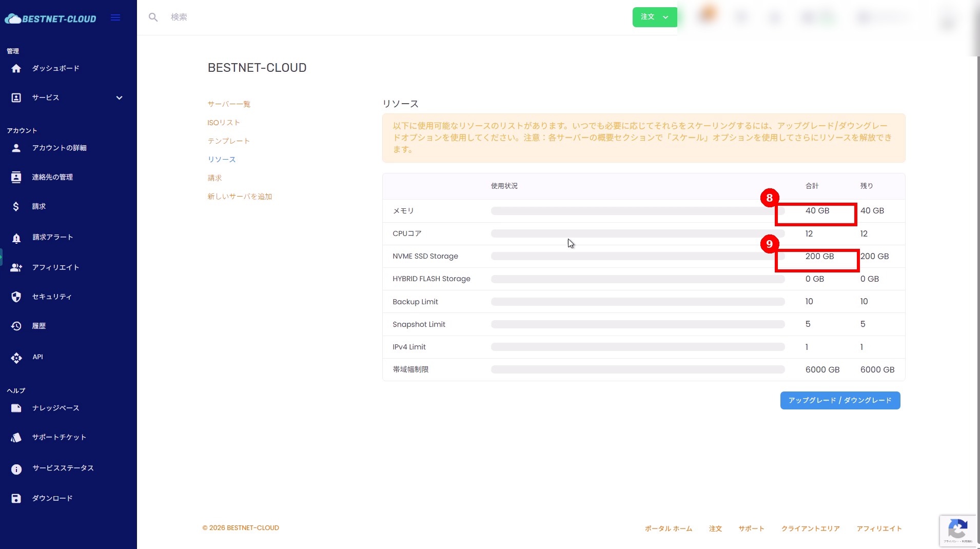
Task: Click 新しいサーバを追加 link
Action: coord(240,197)
